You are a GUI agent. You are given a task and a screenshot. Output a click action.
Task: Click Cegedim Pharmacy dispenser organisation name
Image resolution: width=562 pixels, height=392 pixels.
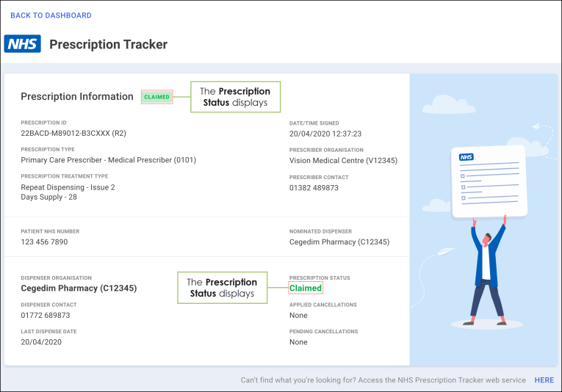pos(79,288)
